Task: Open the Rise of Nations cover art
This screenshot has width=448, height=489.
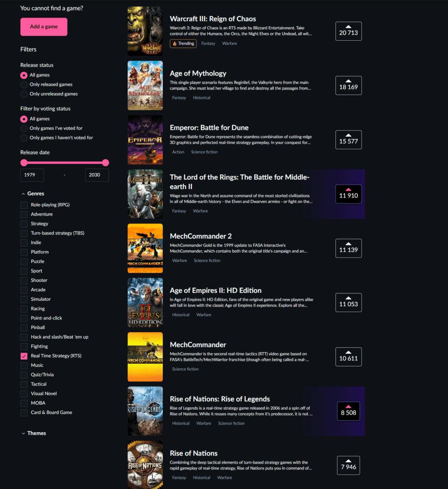Action: [145, 465]
